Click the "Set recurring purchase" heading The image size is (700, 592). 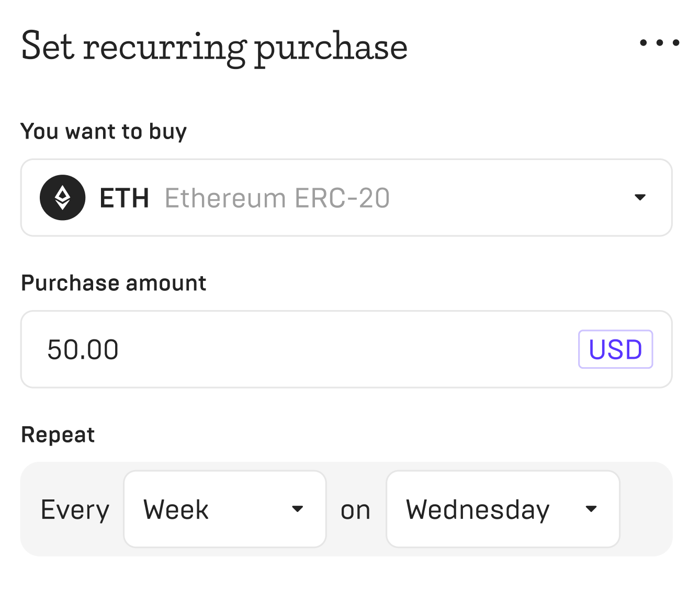[x=214, y=47]
